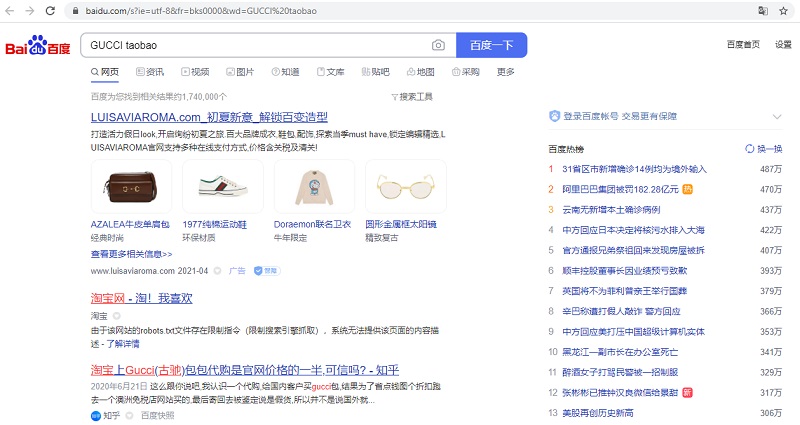The width and height of the screenshot is (800, 425).
Task: Click the 换一换 refresh icon
Action: tap(749, 149)
